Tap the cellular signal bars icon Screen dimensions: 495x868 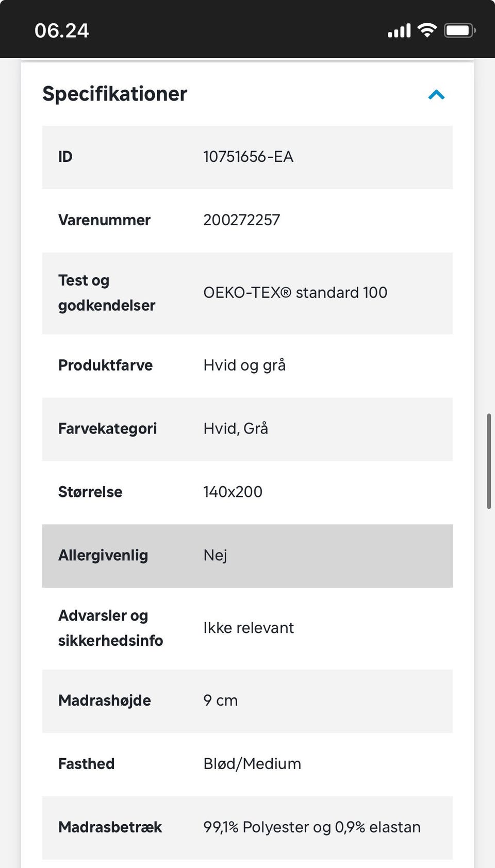[399, 31]
